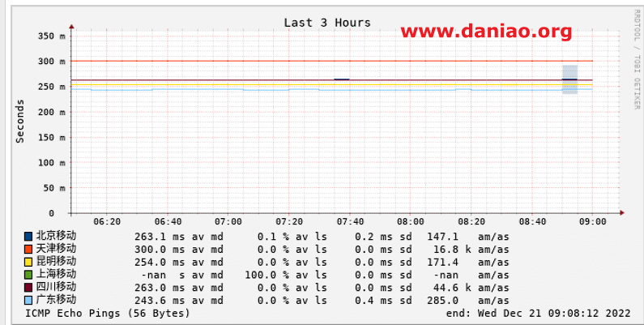Image resolution: width=644 pixels, height=325 pixels.
Task: Click the blue 北京移动 legend swatch
Action: [28, 236]
